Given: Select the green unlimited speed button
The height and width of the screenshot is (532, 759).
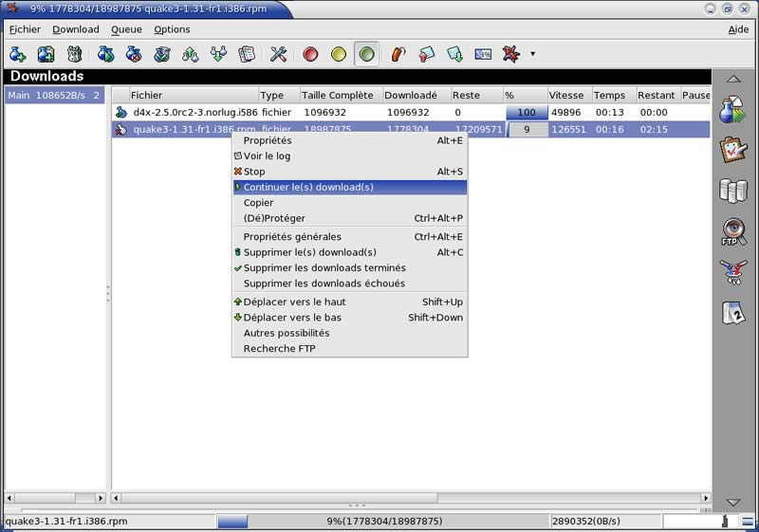Looking at the screenshot, I should click(366, 54).
